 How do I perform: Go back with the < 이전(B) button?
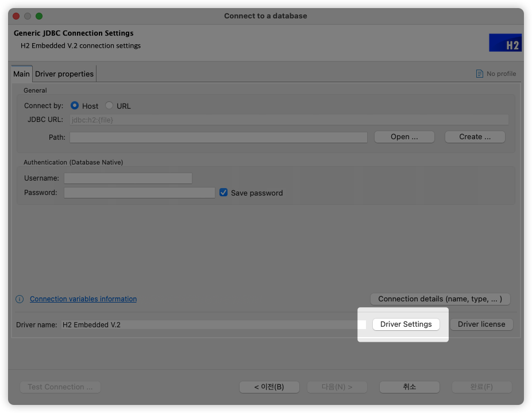[x=269, y=387]
